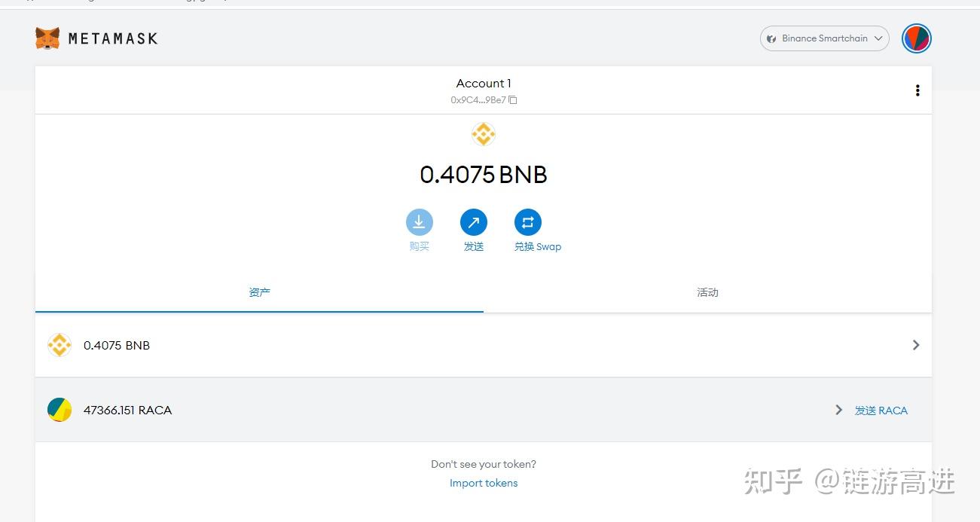Copy the account address 0x9C4...9Be7
Viewport: 980px width, 522px height.
(x=484, y=100)
